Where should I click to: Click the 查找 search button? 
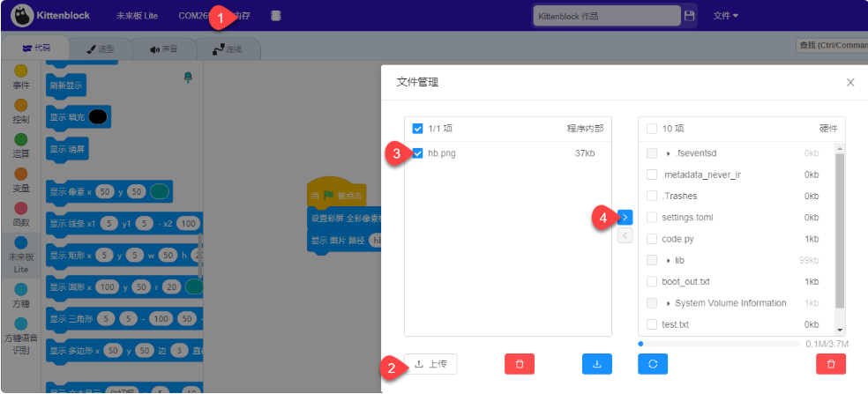click(832, 45)
